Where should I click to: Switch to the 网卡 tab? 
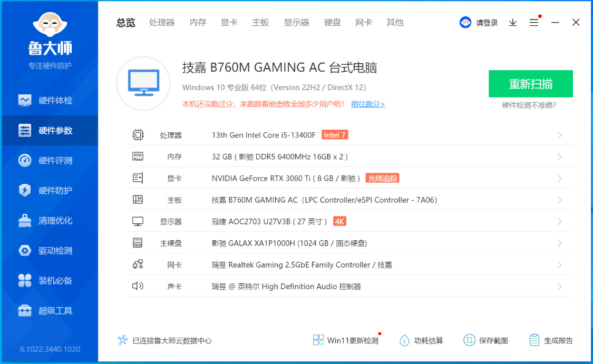pos(364,23)
